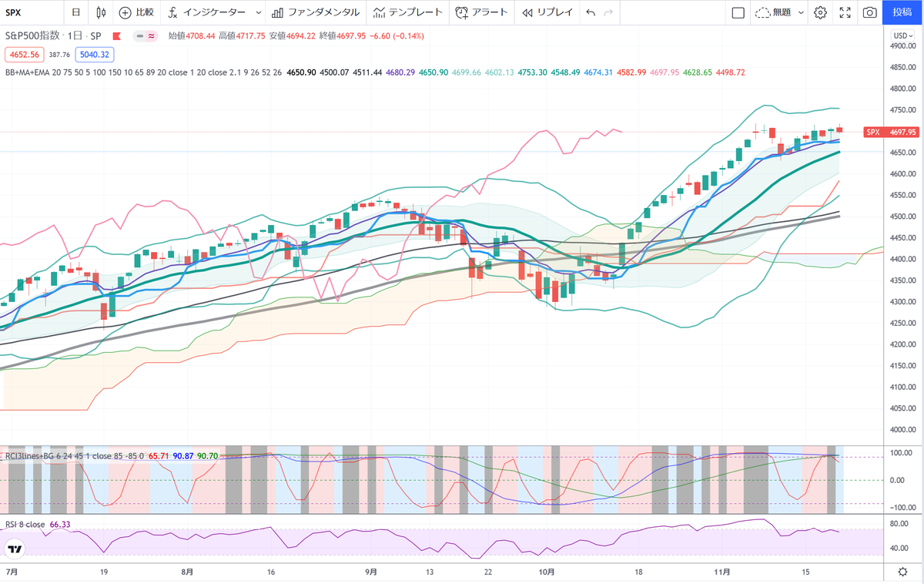Click the 比較 compare symbol button
The width and height of the screenshot is (924, 584).
coord(136,12)
